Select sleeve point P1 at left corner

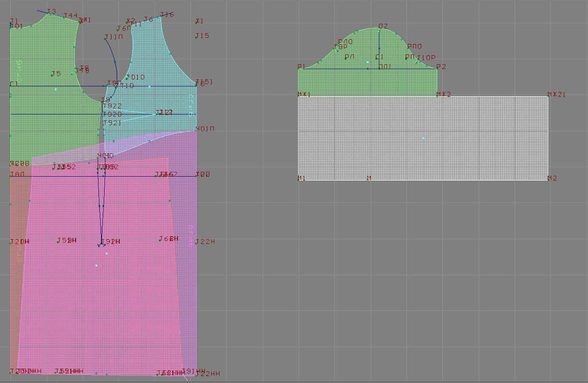tap(299, 68)
